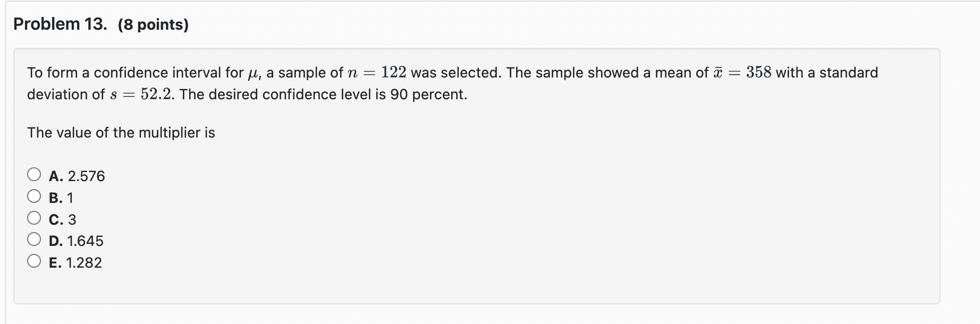Select answer choice E. 1.282
The height and width of the screenshot is (324, 980).
pyautogui.click(x=33, y=260)
